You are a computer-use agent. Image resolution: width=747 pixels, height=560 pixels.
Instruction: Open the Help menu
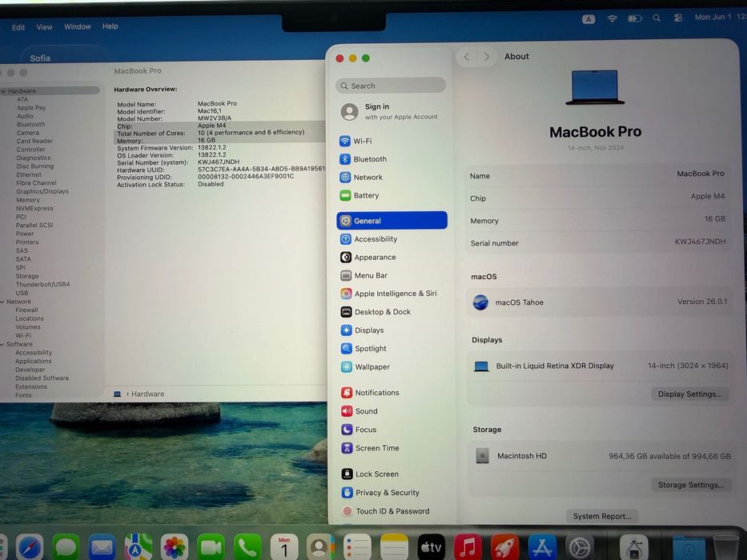tap(110, 26)
